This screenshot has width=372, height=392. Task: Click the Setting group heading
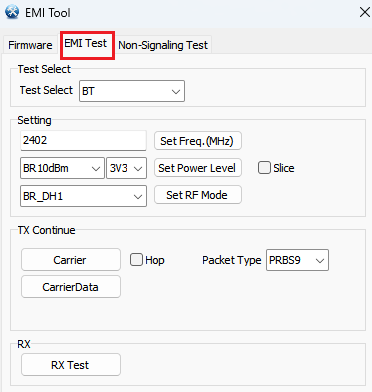[34, 120]
